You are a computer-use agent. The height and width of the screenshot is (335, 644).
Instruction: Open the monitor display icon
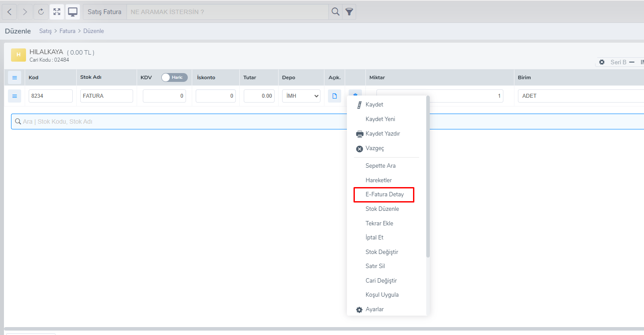click(73, 12)
